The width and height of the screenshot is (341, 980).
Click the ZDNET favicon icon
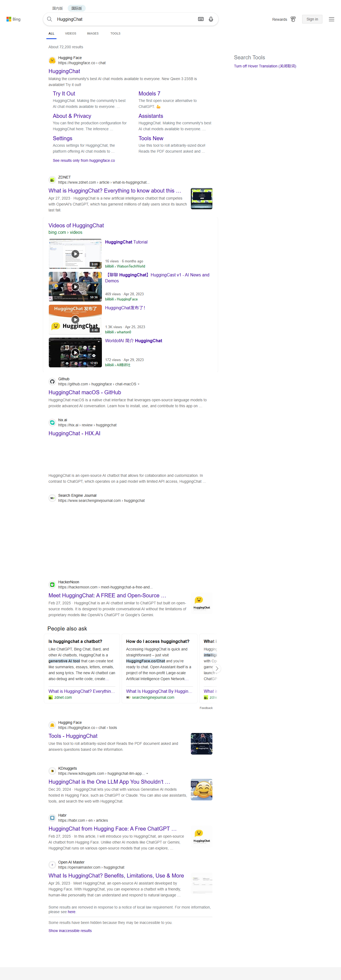[53, 180]
